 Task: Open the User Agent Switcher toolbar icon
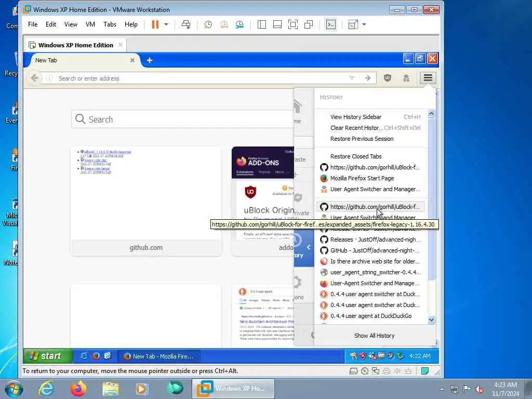click(x=406, y=78)
